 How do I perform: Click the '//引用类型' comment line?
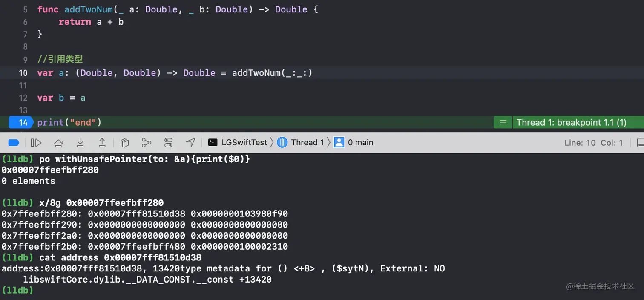click(x=60, y=59)
